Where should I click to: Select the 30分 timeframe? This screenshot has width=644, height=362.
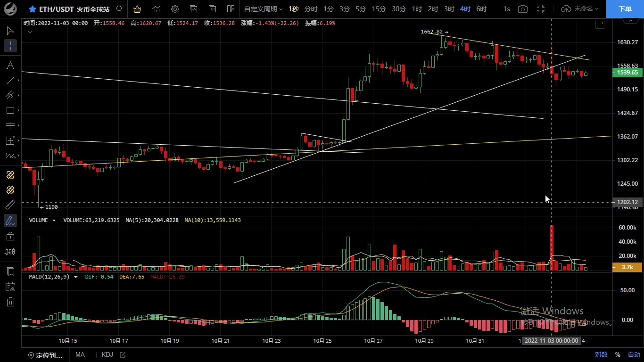(399, 9)
